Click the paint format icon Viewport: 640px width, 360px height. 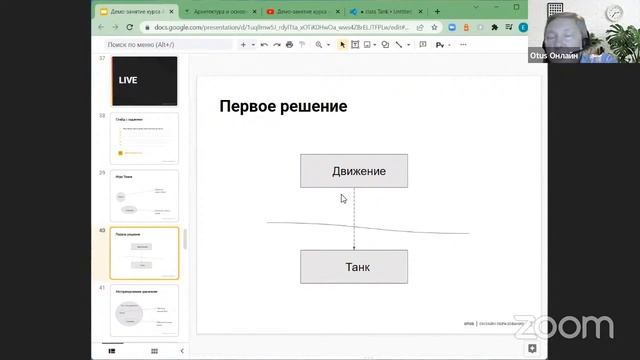coord(302,44)
